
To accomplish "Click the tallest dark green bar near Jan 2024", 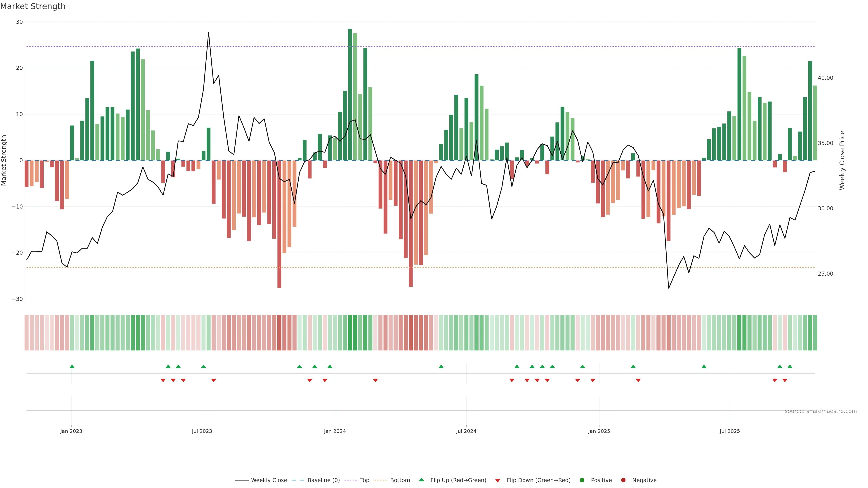I will pyautogui.click(x=350, y=94).
